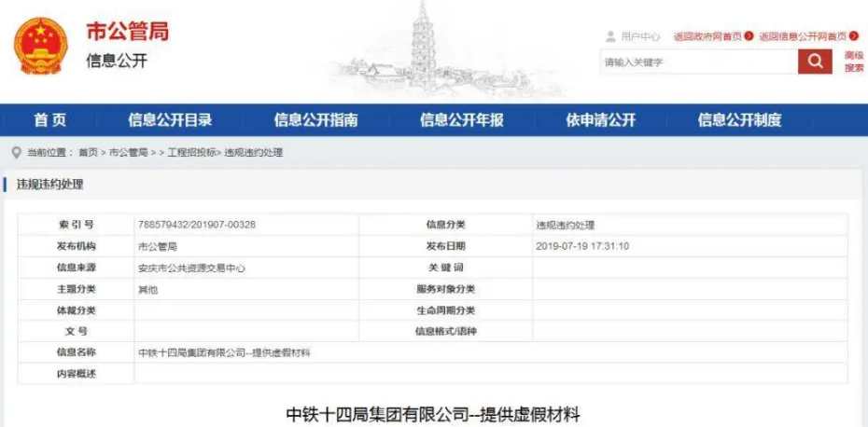Open 依申请公开 navigation item
This screenshot has width=868, height=427.
tap(600, 120)
